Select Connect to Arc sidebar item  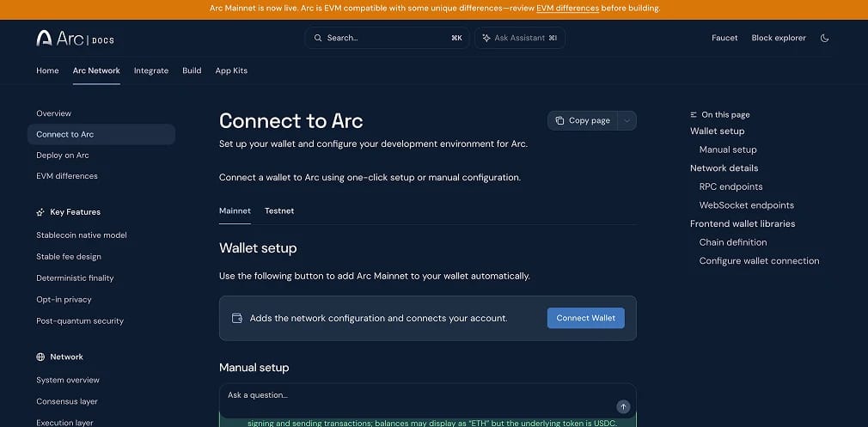click(101, 134)
